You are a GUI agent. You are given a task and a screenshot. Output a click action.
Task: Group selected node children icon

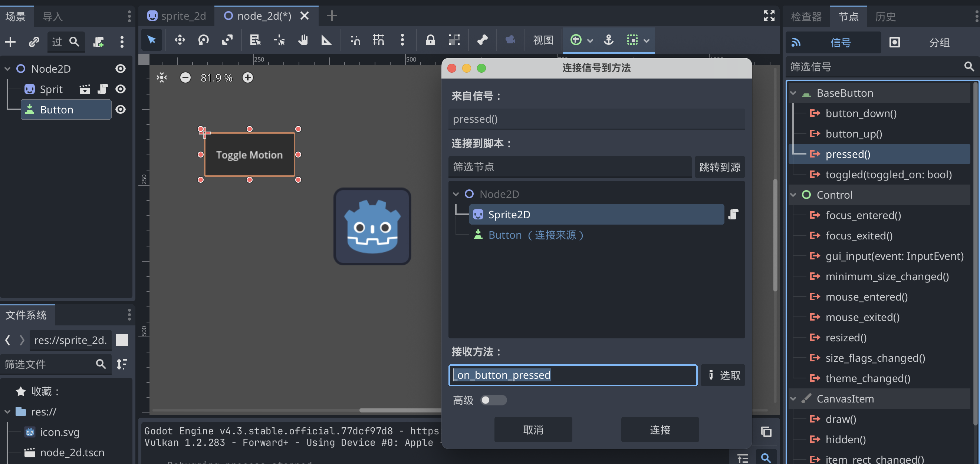pos(454,40)
